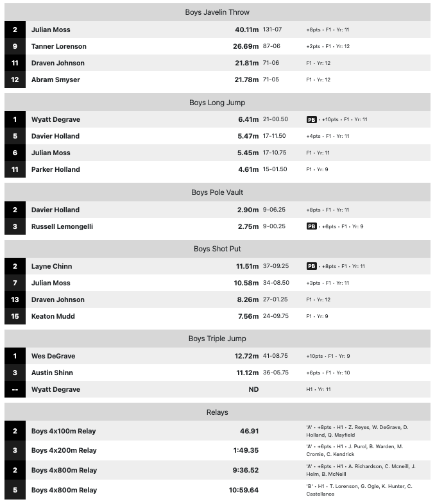Select the Boys Pole Vault section header
This screenshot has height=504, width=435.
coord(217,192)
